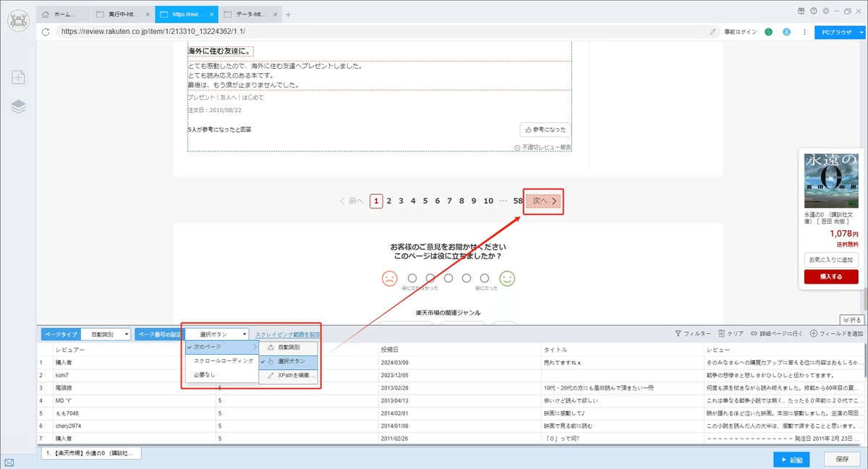Open the new task plus icon in sidebar
The height and width of the screenshot is (469, 868).
(18, 77)
